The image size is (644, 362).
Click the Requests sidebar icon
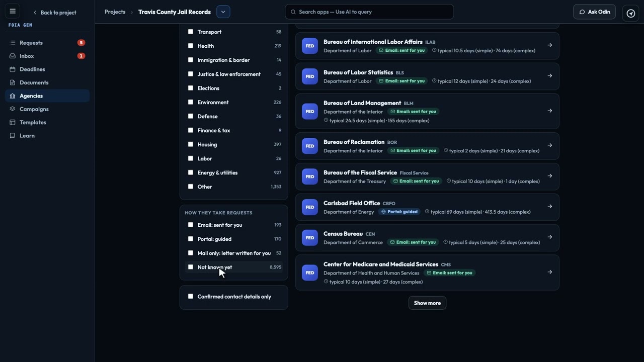tap(13, 43)
